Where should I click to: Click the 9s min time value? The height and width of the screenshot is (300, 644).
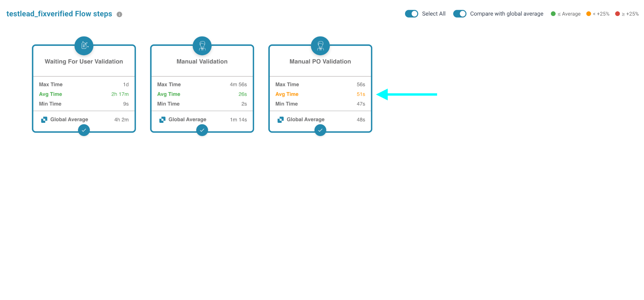pyautogui.click(x=126, y=104)
